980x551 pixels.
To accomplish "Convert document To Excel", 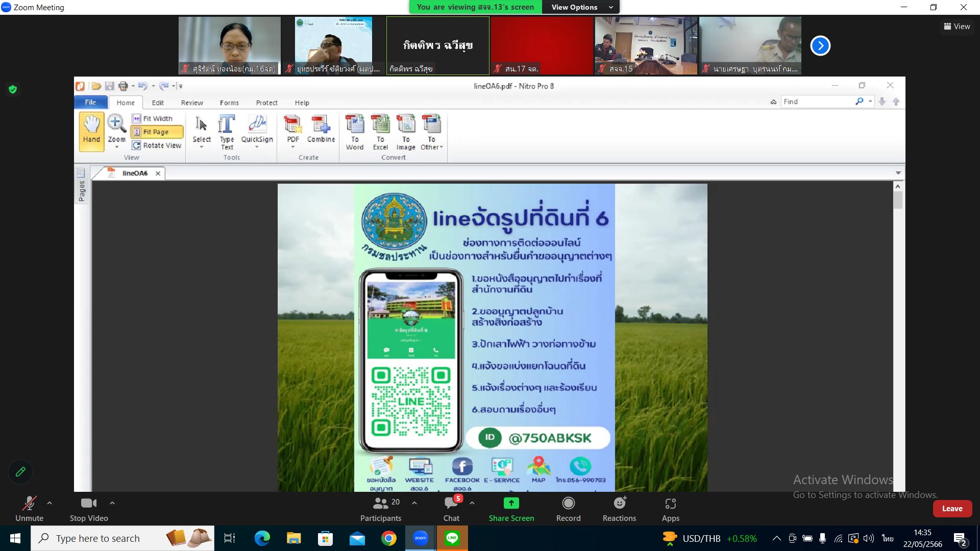I will coord(380,132).
